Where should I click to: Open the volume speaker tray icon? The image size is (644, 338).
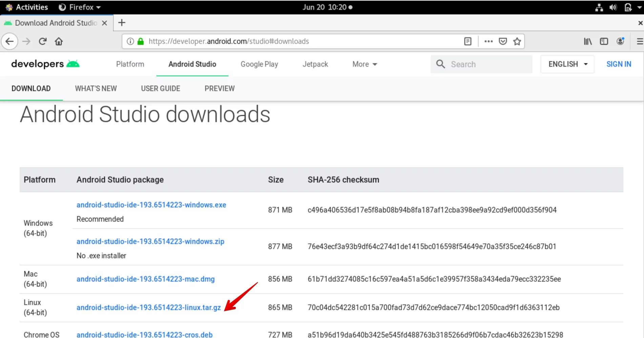coord(613,7)
